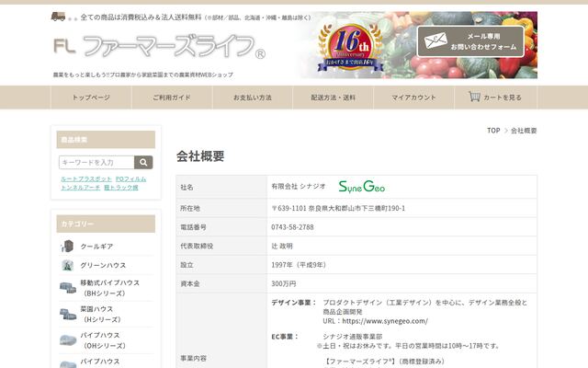The height and width of the screenshot is (368, 588).
Task: Click the 所在地 row label
Action: [x=190, y=209]
